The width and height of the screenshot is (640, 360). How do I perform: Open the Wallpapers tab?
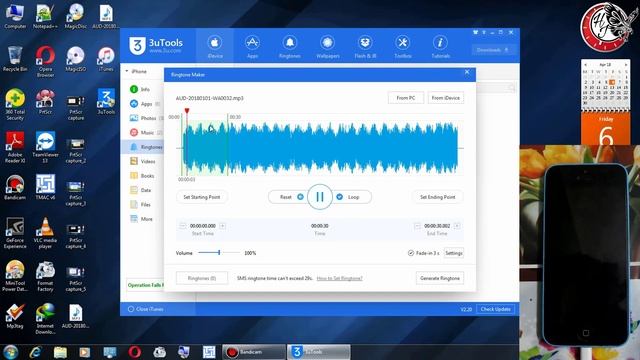pyautogui.click(x=328, y=47)
